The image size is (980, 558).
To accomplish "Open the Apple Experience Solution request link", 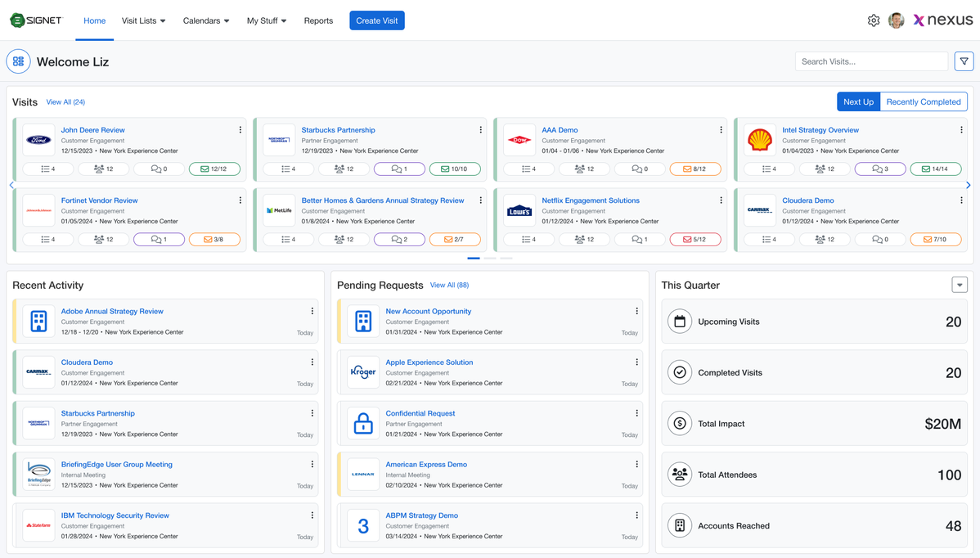I will (x=429, y=362).
